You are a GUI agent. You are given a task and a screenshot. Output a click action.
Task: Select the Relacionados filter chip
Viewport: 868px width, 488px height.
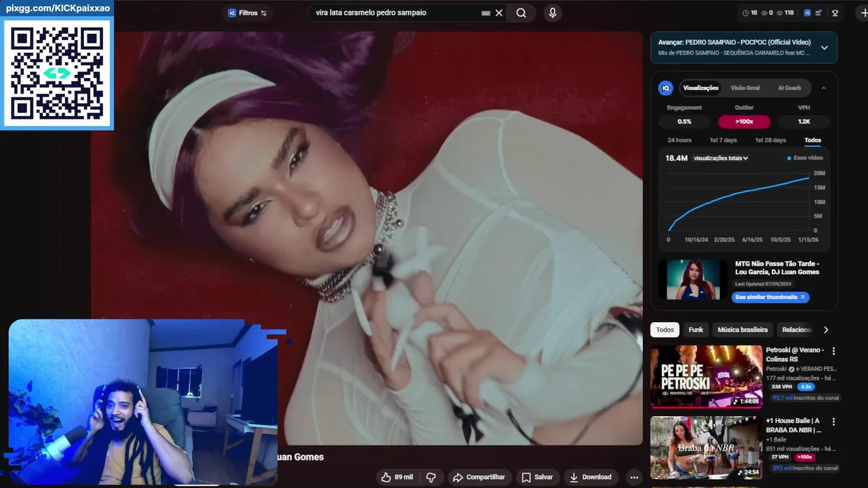[795, 329]
